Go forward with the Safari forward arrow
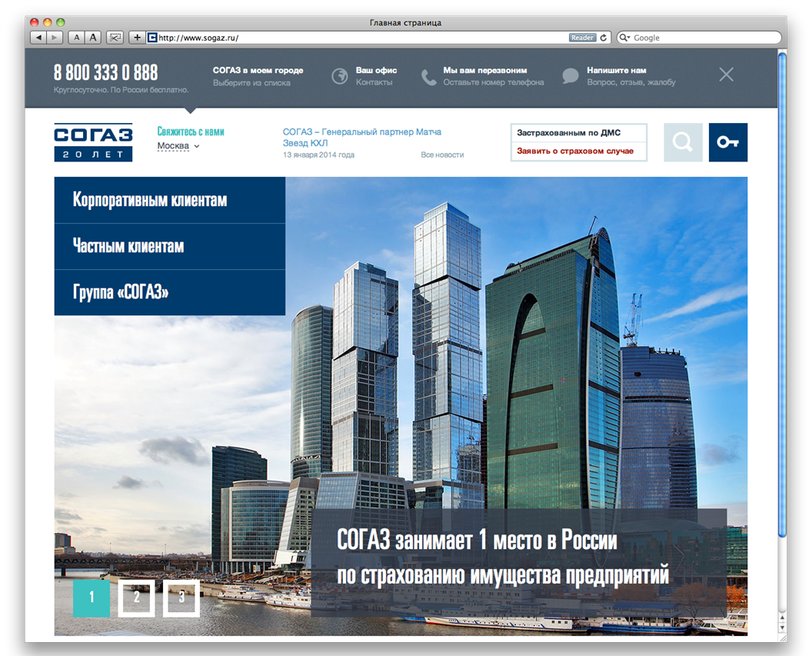The height and width of the screenshot is (656, 812). click(x=55, y=37)
